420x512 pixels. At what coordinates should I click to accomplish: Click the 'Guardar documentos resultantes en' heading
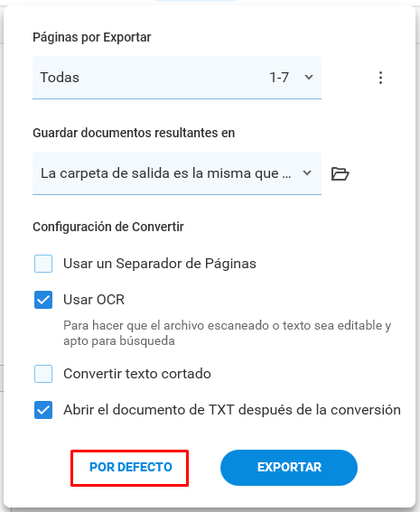click(134, 133)
